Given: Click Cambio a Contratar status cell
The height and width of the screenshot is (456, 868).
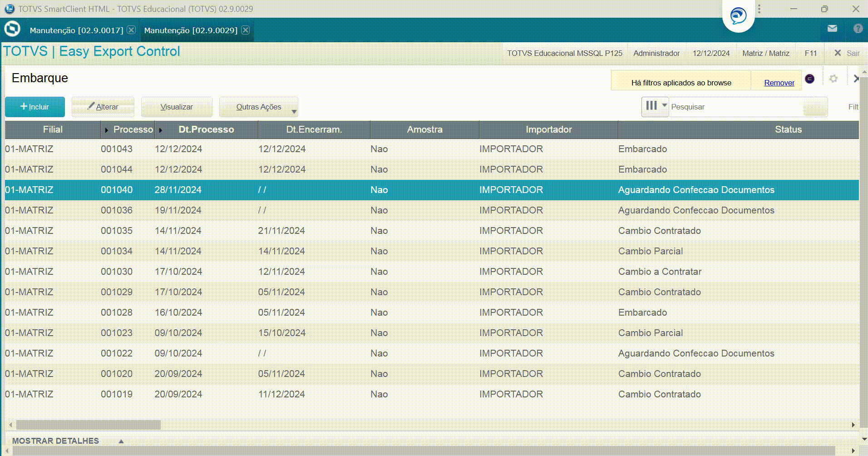Looking at the screenshot, I should point(660,272).
